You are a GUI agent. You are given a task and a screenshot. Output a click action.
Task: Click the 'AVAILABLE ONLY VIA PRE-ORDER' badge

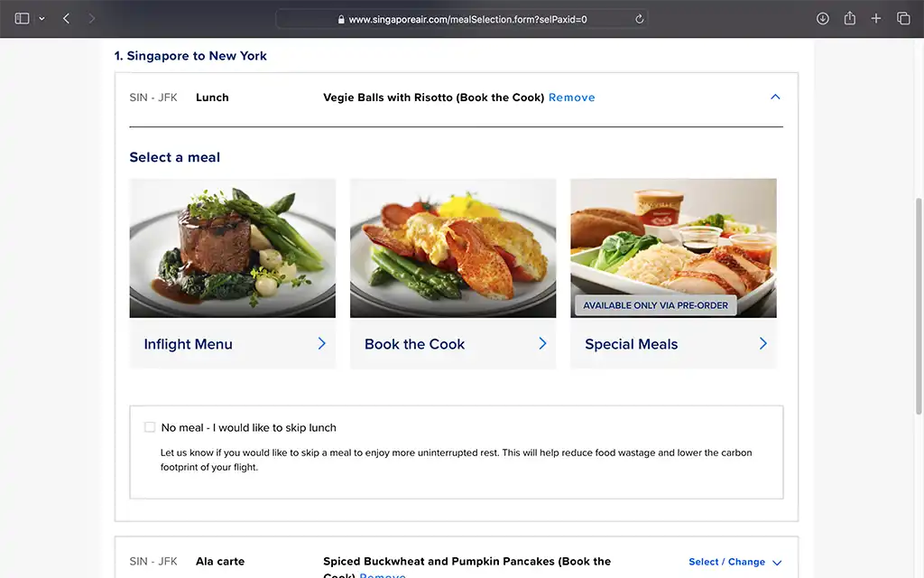[x=655, y=305]
